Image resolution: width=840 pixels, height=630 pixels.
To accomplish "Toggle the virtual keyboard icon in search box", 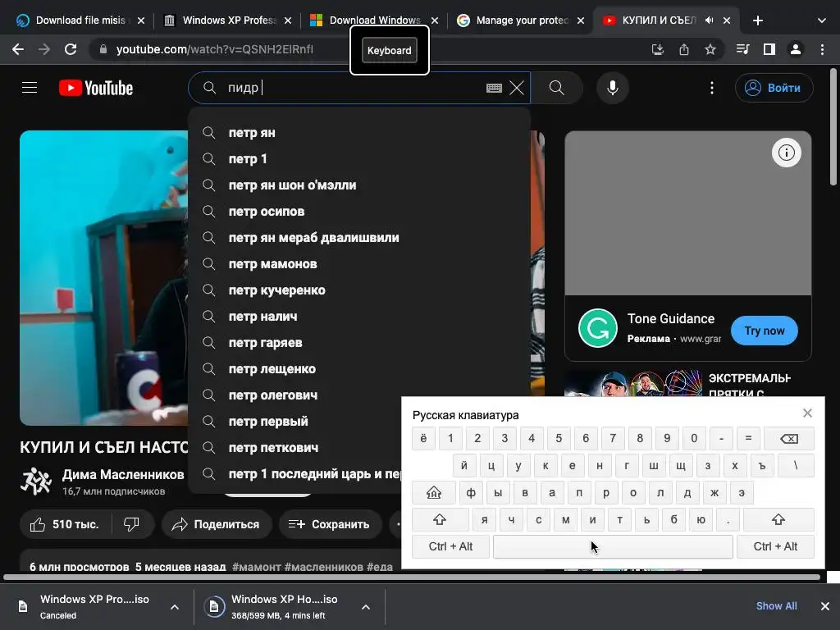I will (493, 88).
